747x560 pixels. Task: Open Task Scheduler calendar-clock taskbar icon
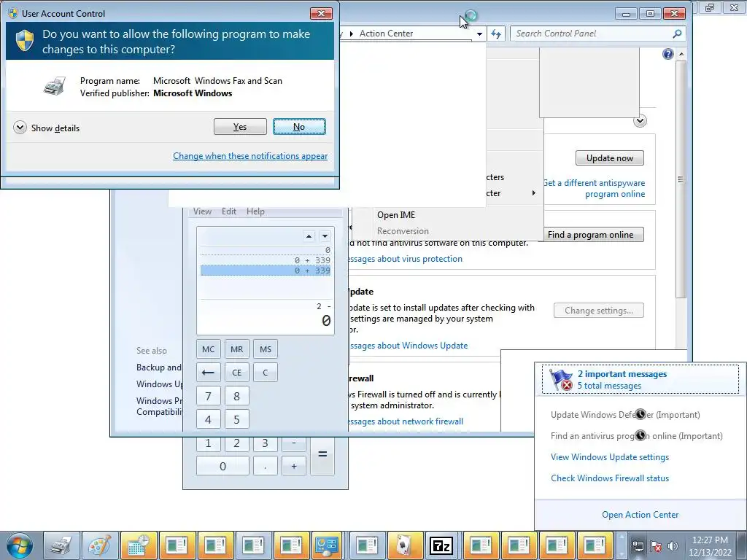click(x=138, y=545)
